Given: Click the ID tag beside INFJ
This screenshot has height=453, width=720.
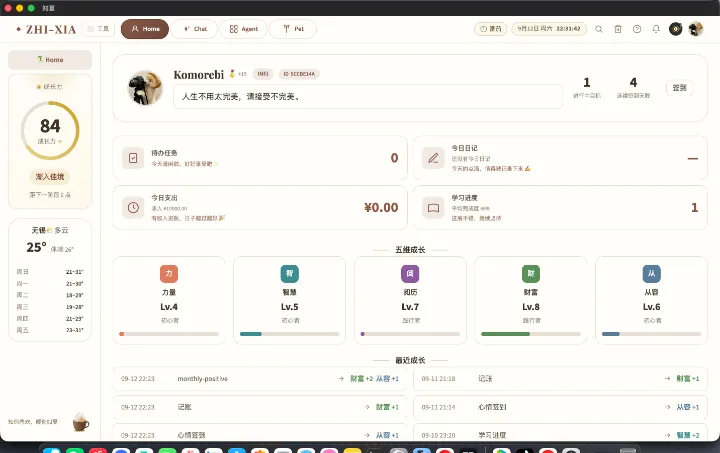Looking at the screenshot, I should [299, 74].
